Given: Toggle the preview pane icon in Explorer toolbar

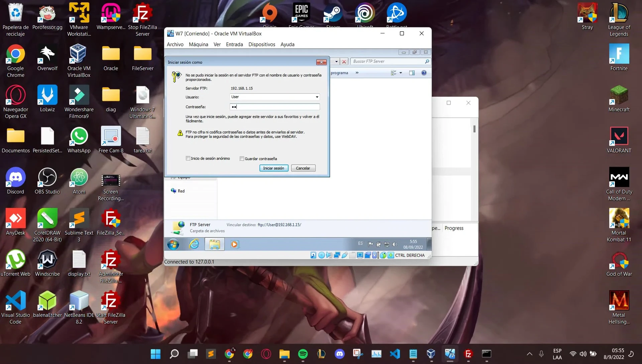Looking at the screenshot, I should pos(412,73).
